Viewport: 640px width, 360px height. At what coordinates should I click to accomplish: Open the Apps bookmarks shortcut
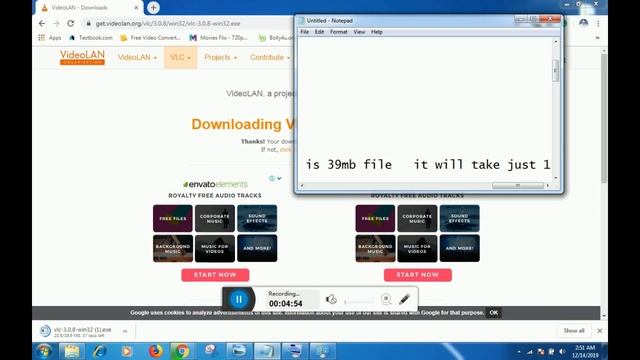point(50,38)
